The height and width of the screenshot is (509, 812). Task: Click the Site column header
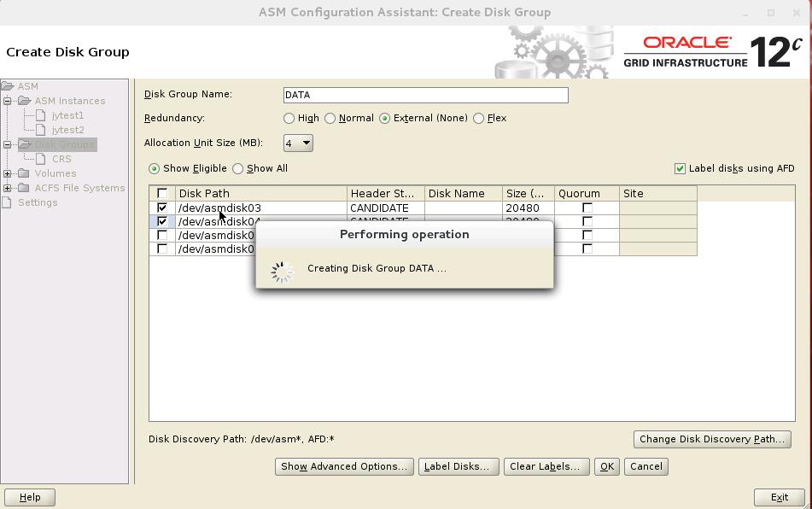click(x=658, y=193)
